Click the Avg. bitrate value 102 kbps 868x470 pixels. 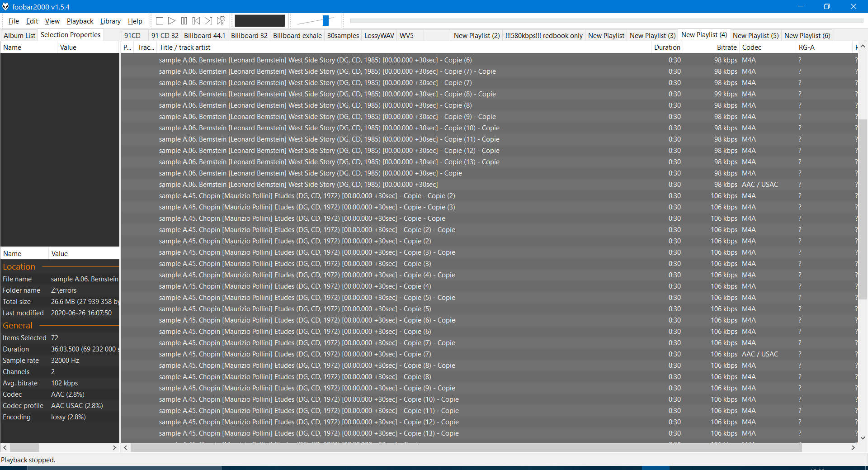coord(64,383)
